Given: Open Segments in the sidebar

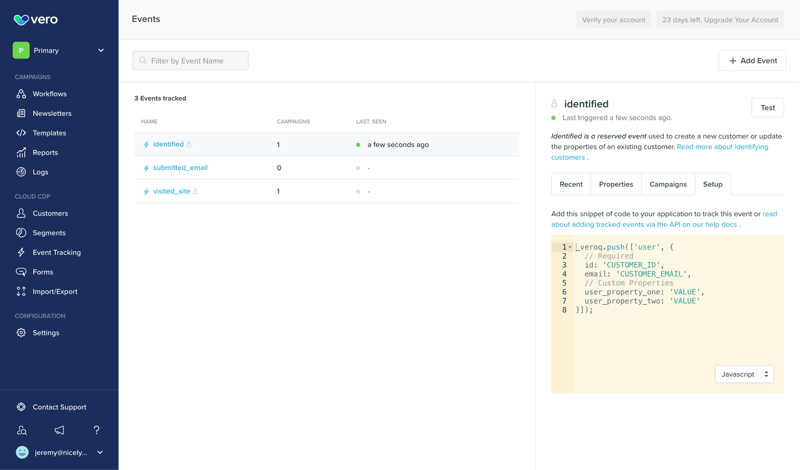Looking at the screenshot, I should tap(49, 233).
